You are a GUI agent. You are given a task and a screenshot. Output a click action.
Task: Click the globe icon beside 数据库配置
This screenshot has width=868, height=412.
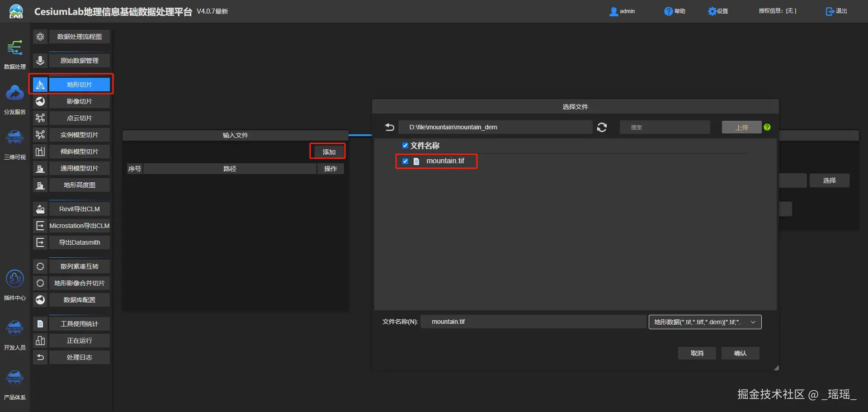pyautogui.click(x=40, y=300)
